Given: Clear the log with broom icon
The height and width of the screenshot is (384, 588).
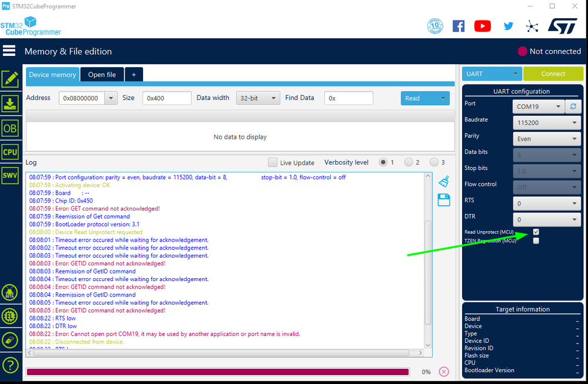Looking at the screenshot, I should click(444, 181).
